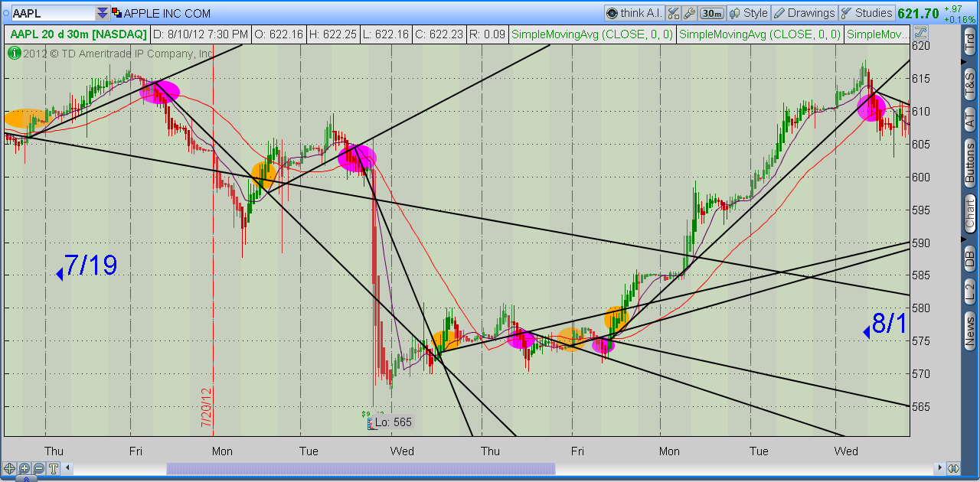Click the text tool T icon

click(53, 468)
